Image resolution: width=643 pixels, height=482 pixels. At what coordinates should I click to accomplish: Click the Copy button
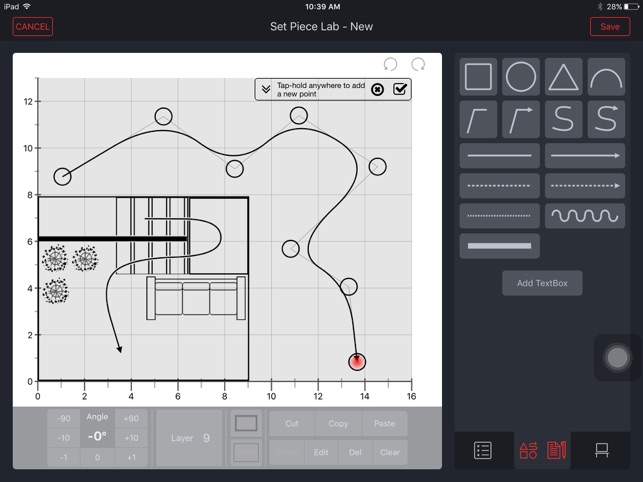click(338, 423)
